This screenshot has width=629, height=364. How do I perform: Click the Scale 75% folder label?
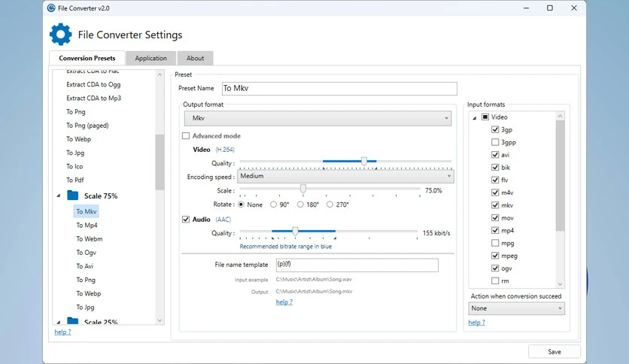[x=101, y=196]
